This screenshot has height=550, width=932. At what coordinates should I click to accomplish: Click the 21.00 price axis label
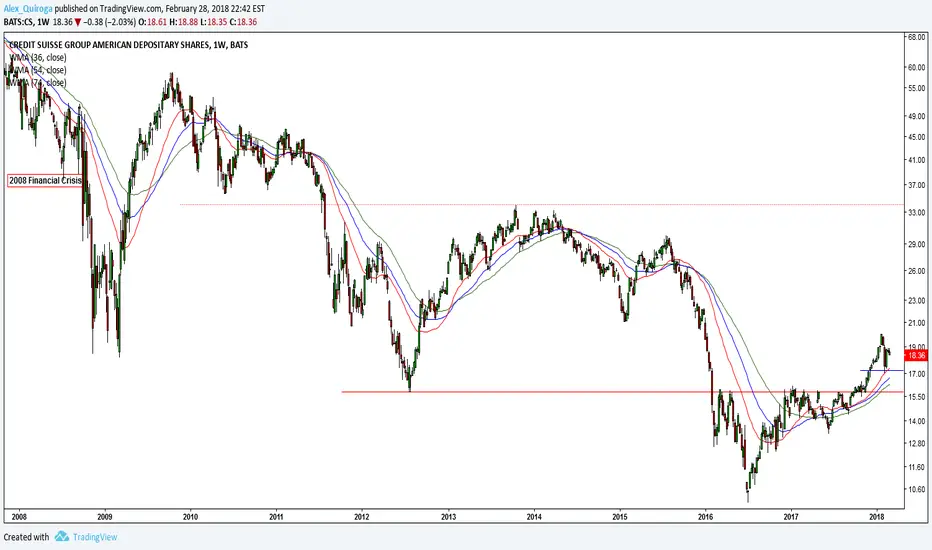click(917, 323)
